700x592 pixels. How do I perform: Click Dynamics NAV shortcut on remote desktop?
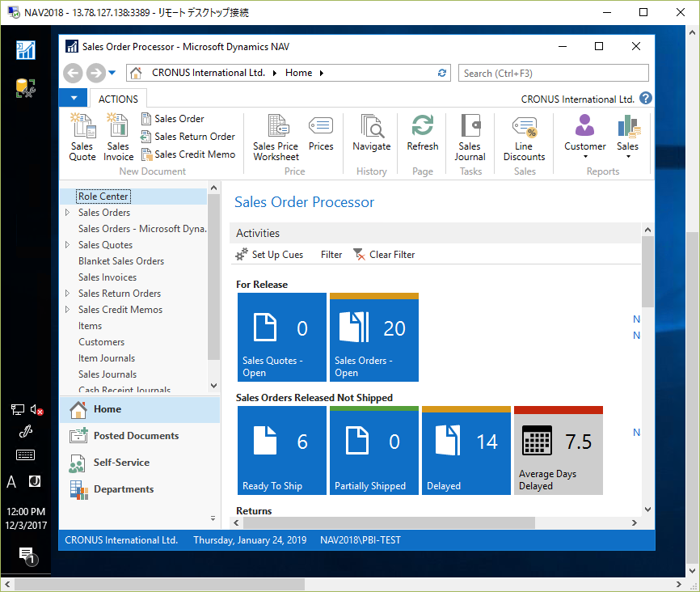(25, 50)
